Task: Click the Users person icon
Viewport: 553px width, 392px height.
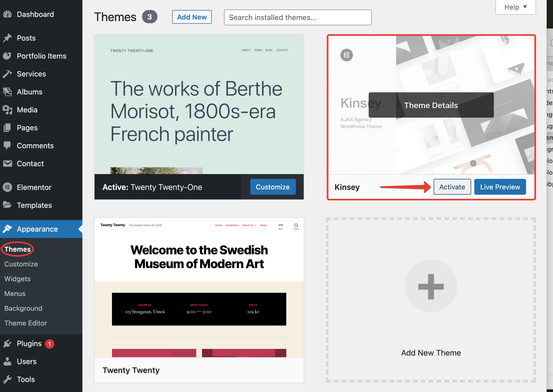Action: pyautogui.click(x=7, y=361)
